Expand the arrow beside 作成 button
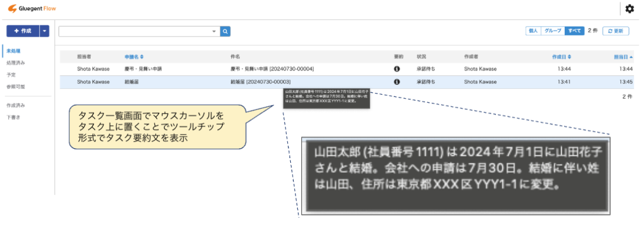Viewport: 644px width, 227px height. coord(44,31)
